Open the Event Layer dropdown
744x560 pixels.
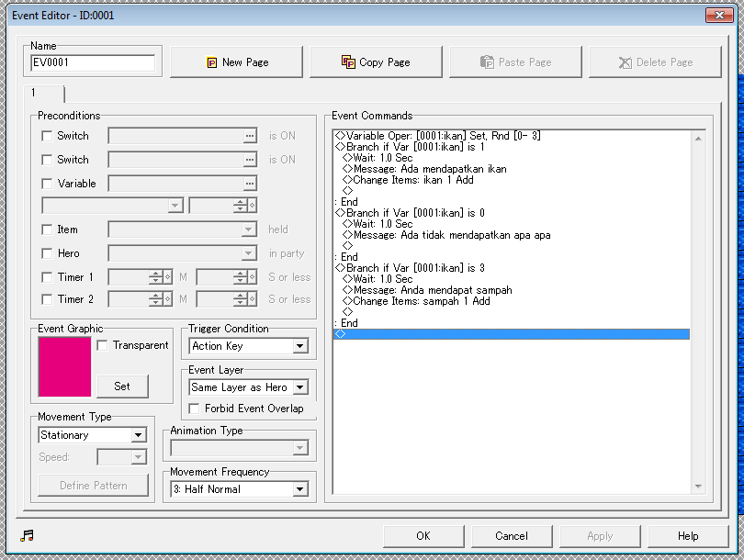point(299,387)
